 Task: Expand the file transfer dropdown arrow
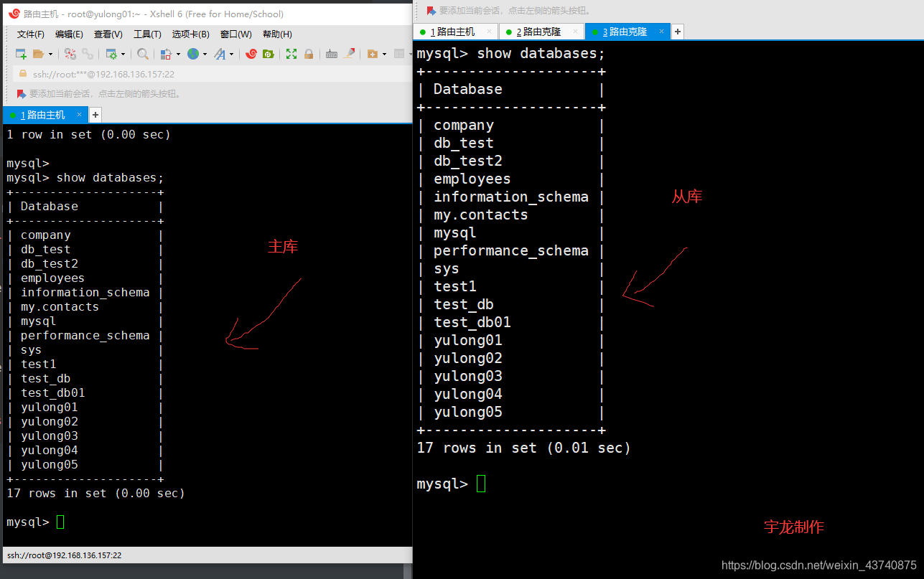pos(177,55)
